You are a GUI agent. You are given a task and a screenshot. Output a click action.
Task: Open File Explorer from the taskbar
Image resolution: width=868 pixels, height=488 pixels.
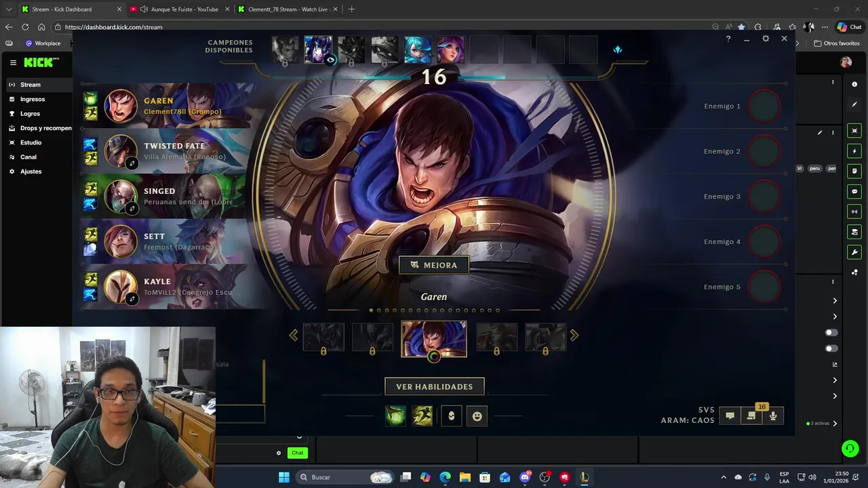[x=465, y=477]
